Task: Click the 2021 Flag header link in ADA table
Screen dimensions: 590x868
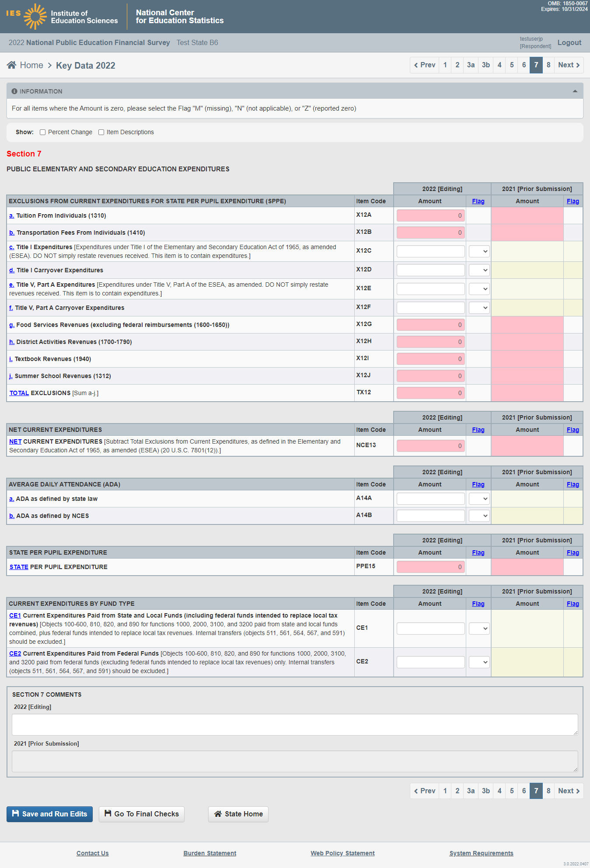Action: point(573,484)
